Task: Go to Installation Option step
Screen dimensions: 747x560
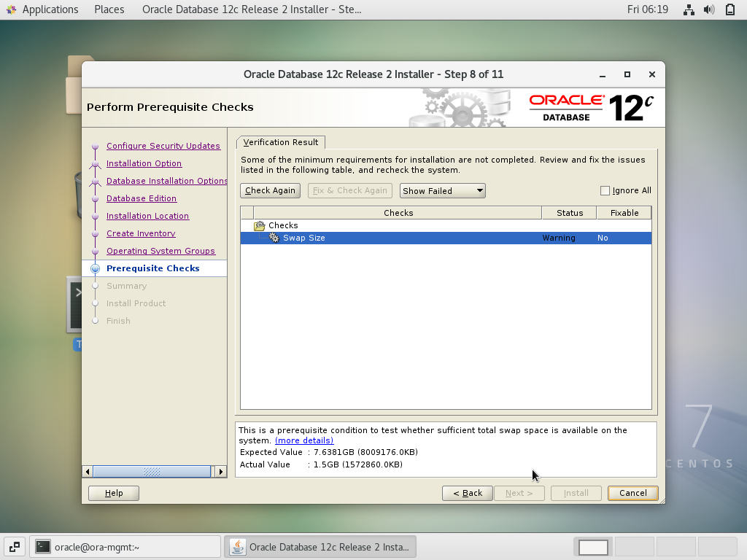Action: (x=144, y=163)
